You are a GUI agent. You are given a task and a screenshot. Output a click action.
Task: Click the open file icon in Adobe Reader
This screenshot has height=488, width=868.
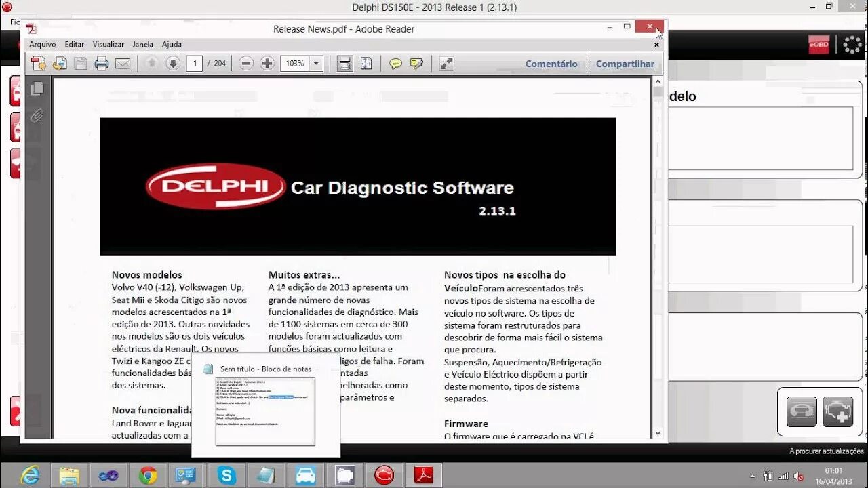[60, 64]
